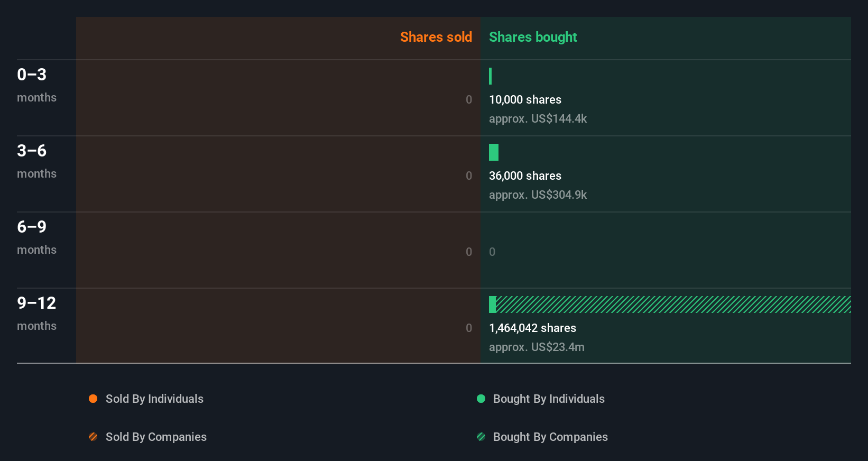Click the sold 0 value in 6–9 months row
Screen dimensions: 868x461
point(469,252)
